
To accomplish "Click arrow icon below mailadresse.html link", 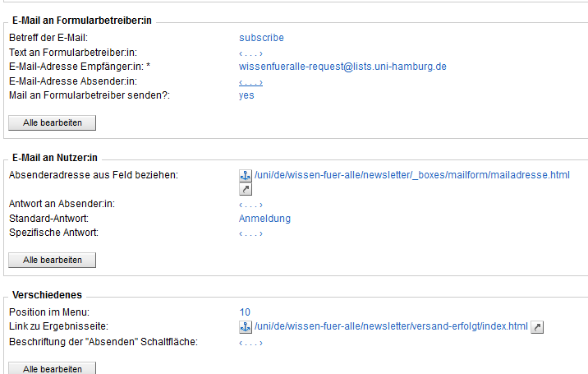I will click(x=246, y=189).
